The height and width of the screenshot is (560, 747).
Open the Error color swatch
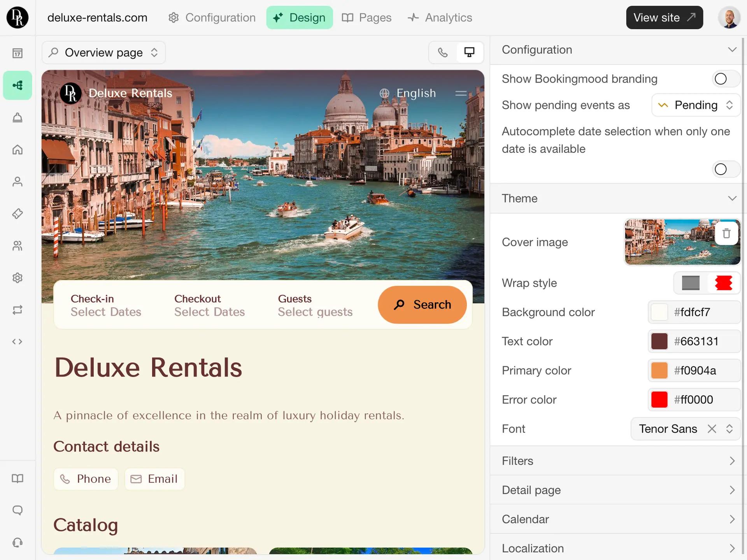point(659,400)
